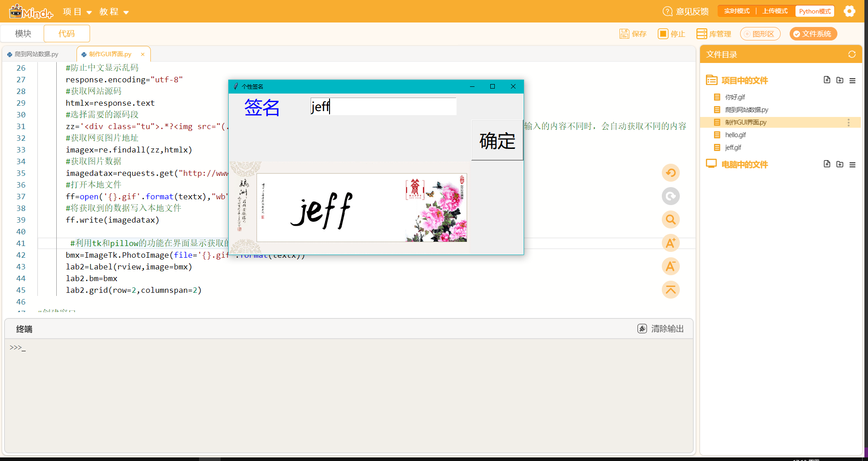This screenshot has height=461, width=868.
Task: Click the 电脑中的文件 monitor icon
Action: click(x=711, y=164)
